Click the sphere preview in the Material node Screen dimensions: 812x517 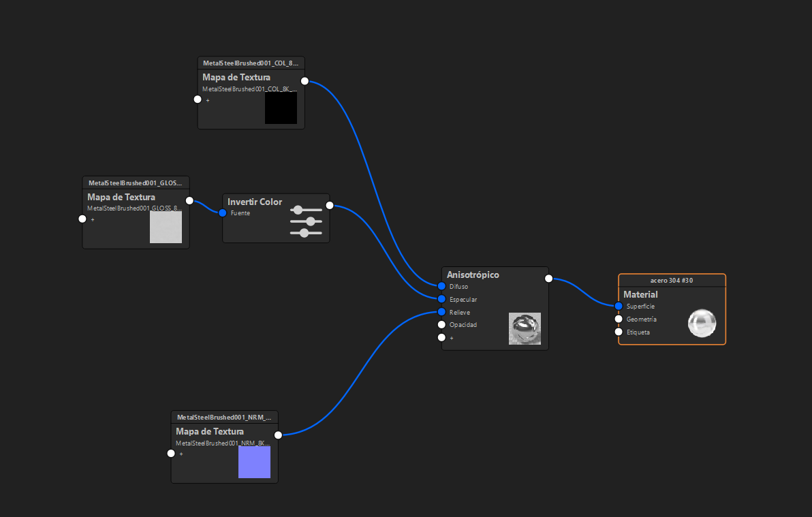tap(702, 323)
